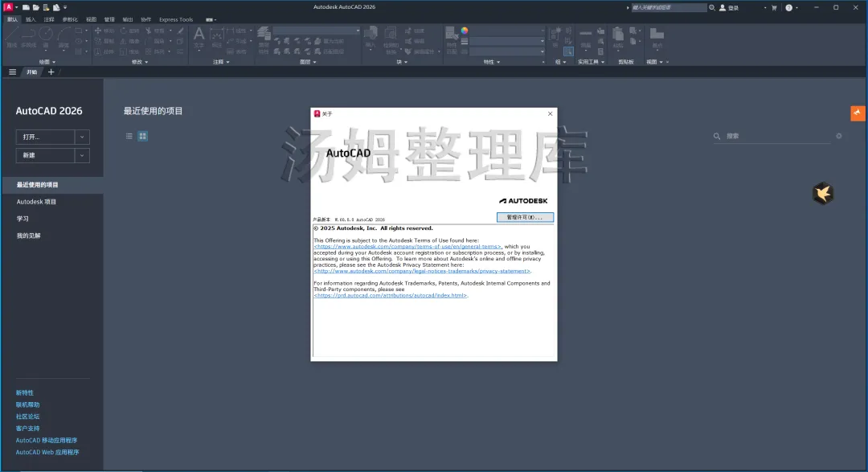Click the object color wheel swatch
This screenshot has width=868, height=472.
click(465, 31)
